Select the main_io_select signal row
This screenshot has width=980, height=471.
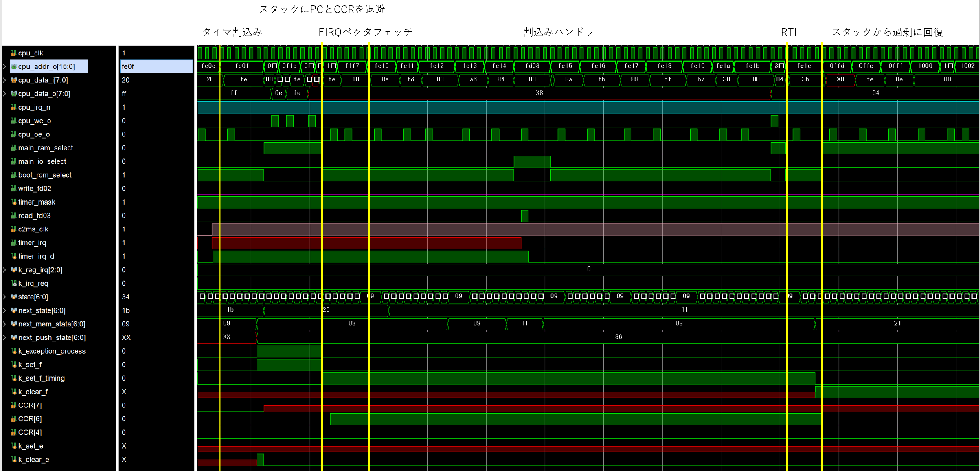point(42,162)
